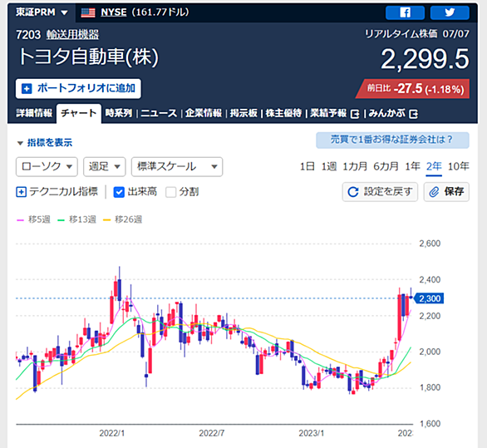Open 週足 interval dropdown
487x448 pixels.
click(x=105, y=166)
